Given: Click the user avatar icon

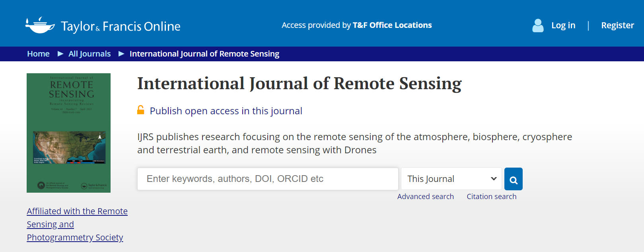Looking at the screenshot, I should point(538,25).
